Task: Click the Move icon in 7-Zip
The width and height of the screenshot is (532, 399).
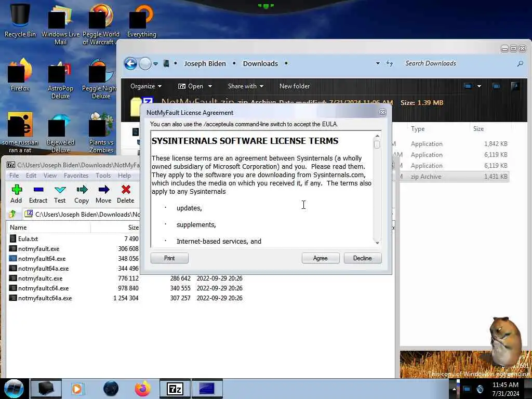Action: coord(103,194)
